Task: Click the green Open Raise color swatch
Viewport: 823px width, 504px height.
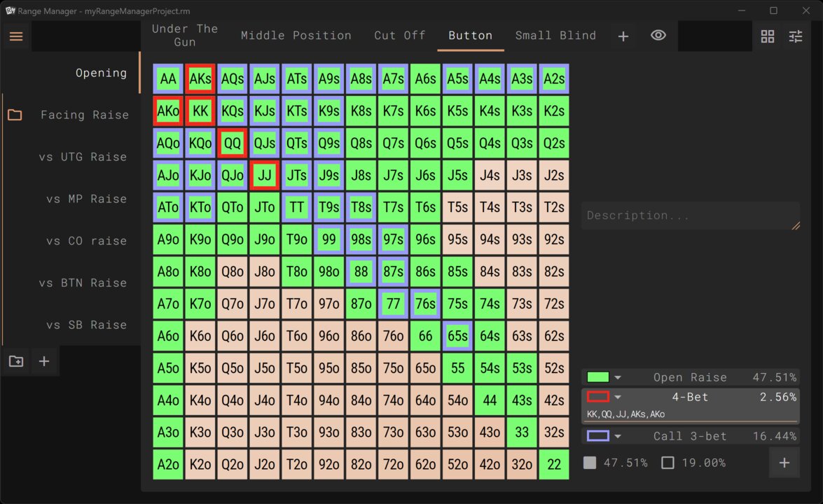Action: [597, 377]
